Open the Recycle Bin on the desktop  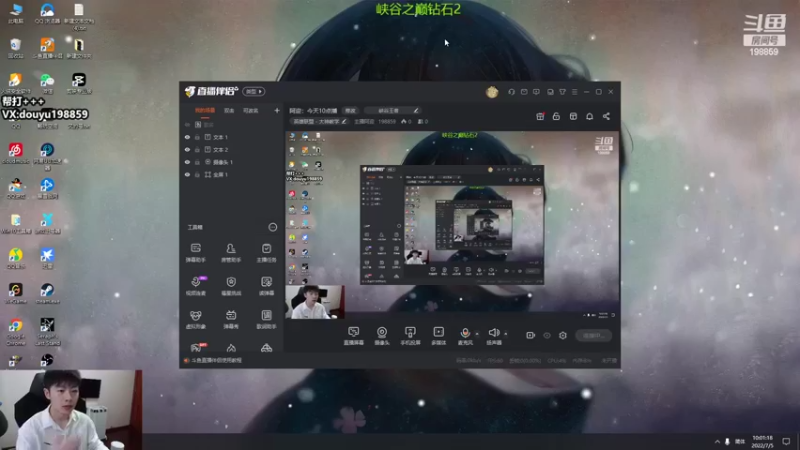click(15, 48)
